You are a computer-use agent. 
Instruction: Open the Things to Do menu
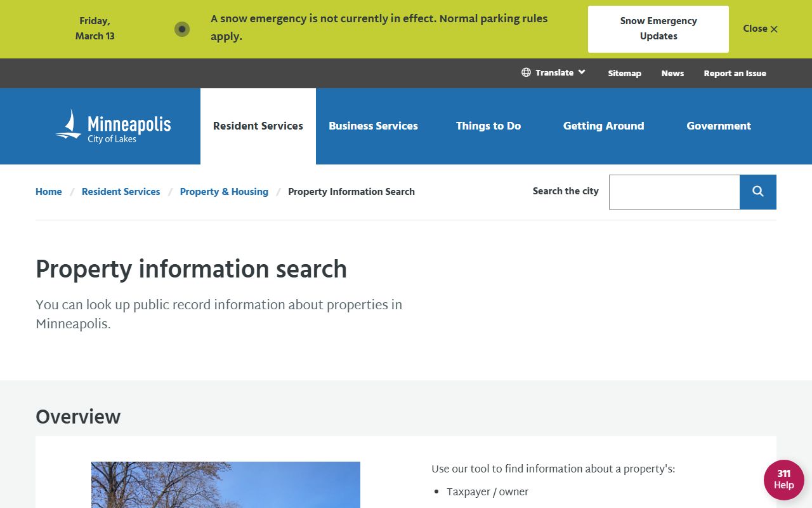point(488,126)
